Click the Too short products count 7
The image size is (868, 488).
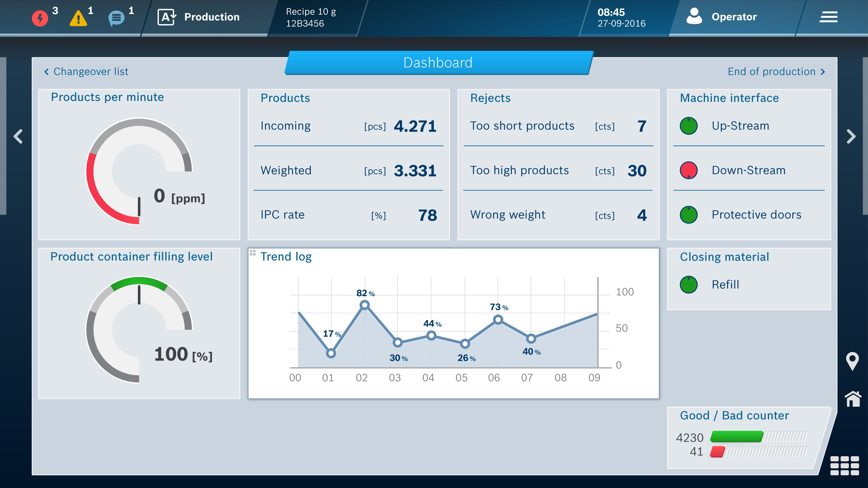point(642,126)
